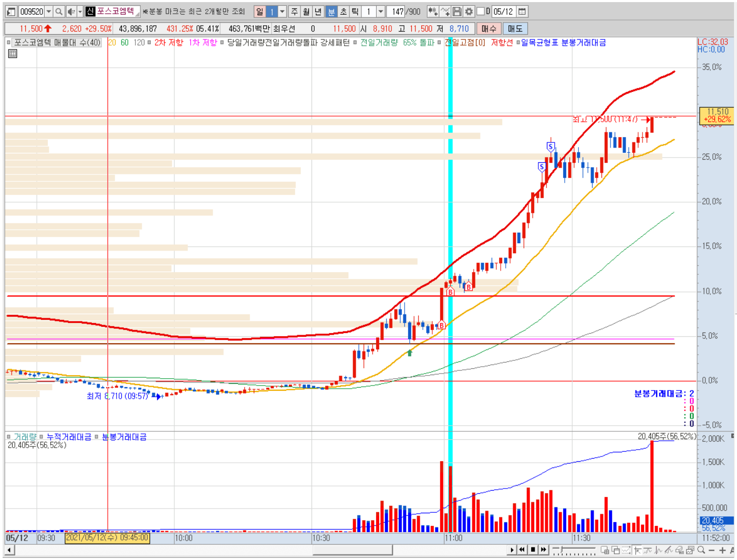This screenshot has height=560, width=737.
Task: Click the overlapping windows icon
Action: [x=616, y=550]
